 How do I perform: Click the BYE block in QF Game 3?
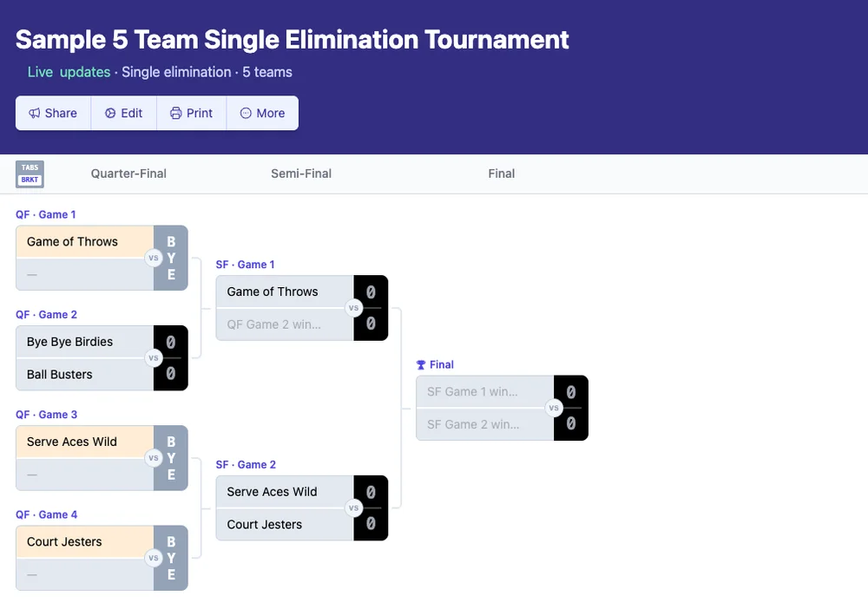171,458
